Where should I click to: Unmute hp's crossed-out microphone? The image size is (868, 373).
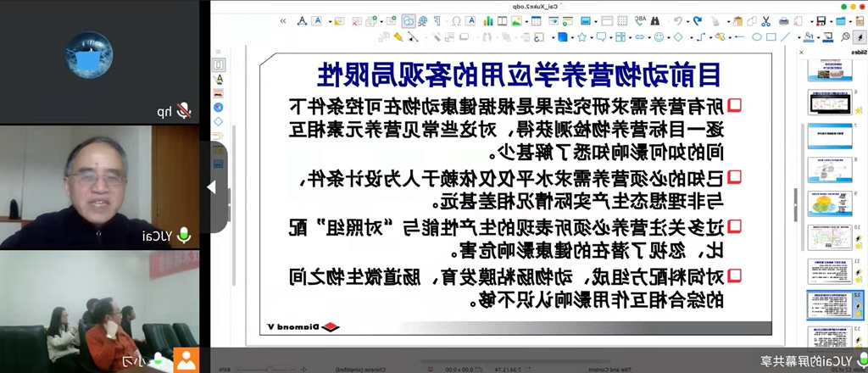tap(184, 111)
